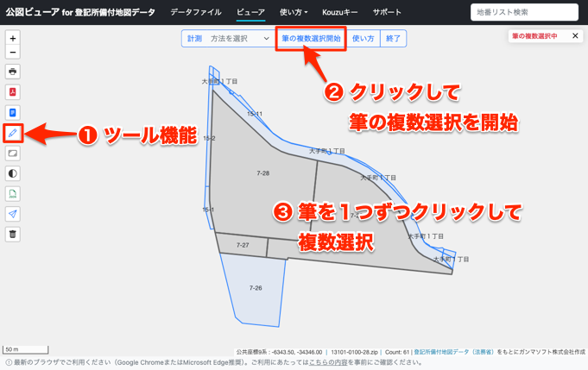Close the 筆の複数選択中 notification
Viewport: 588px width, 370px height.
point(575,36)
